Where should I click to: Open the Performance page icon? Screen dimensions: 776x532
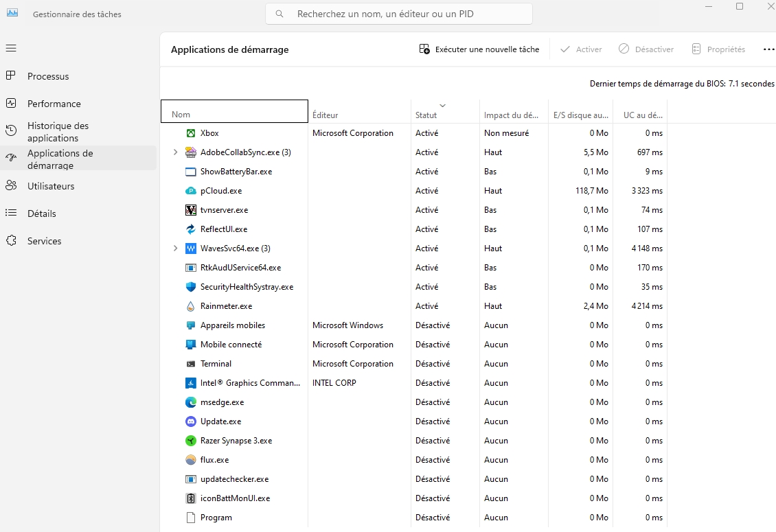point(11,104)
